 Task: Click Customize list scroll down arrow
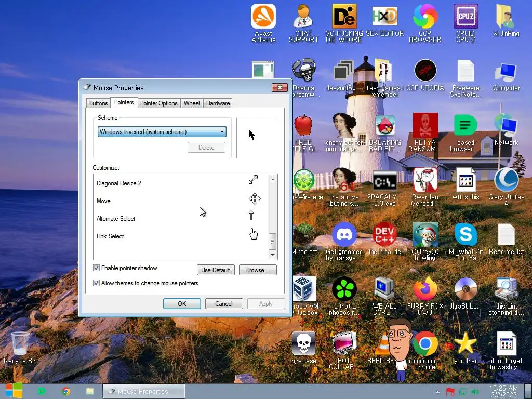pos(273,255)
